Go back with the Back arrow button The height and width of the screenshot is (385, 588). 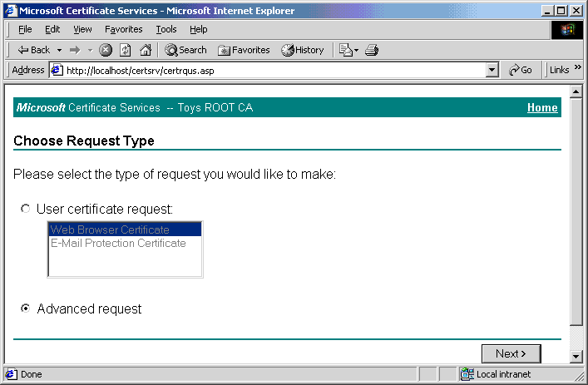coord(33,50)
